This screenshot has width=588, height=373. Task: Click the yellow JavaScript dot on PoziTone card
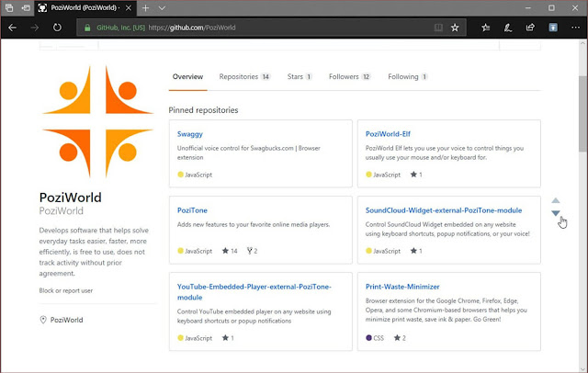180,251
